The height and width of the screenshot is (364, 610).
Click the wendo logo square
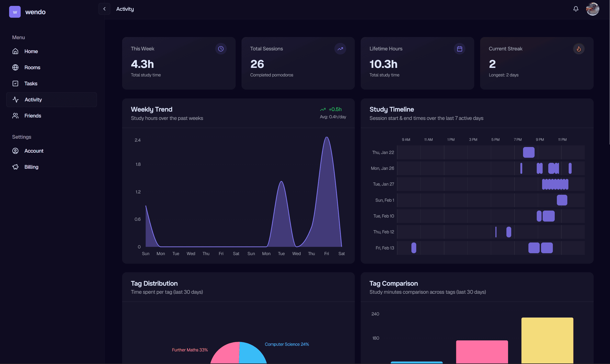click(x=15, y=12)
